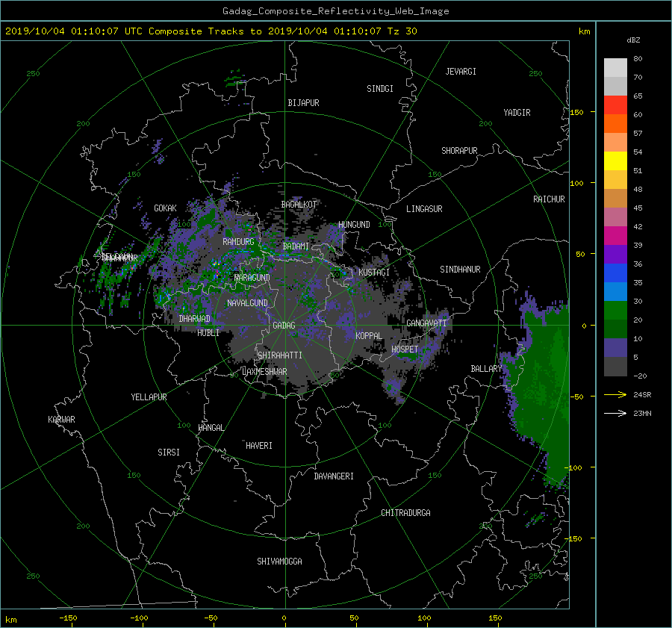
Task: Click the GOKAK city label
Action: coord(166,208)
